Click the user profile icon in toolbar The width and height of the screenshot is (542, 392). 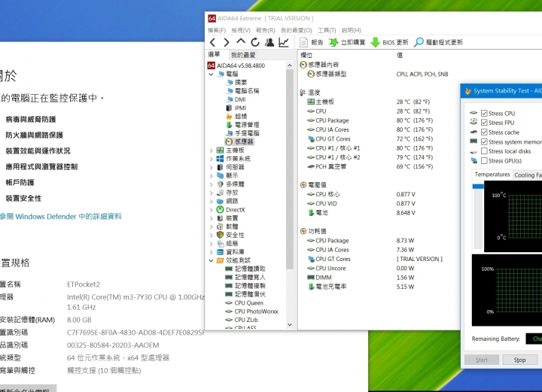269,42
